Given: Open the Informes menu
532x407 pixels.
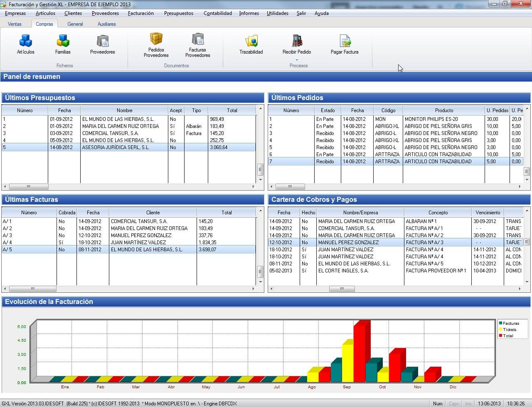Looking at the screenshot, I should tap(249, 13).
